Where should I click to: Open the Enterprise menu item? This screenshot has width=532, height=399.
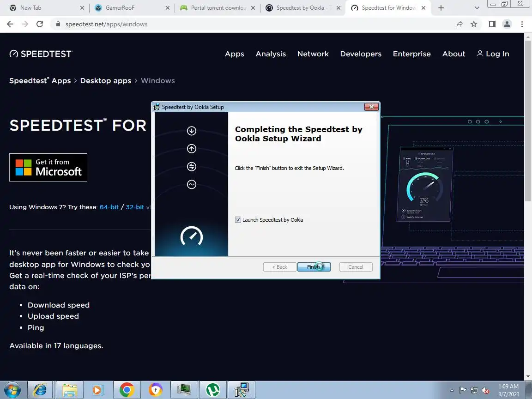411,54
